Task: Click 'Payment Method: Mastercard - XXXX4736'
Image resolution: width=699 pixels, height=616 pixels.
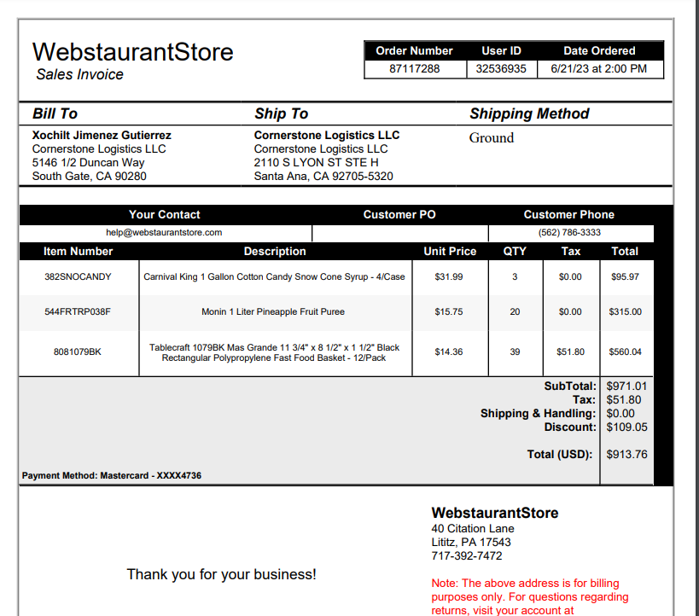Action: click(x=112, y=475)
